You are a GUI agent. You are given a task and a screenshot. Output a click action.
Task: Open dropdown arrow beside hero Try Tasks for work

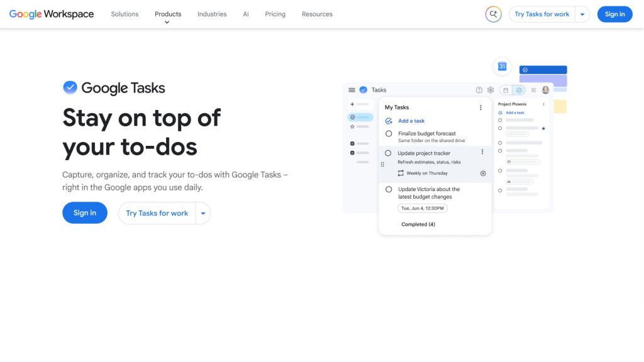(203, 213)
